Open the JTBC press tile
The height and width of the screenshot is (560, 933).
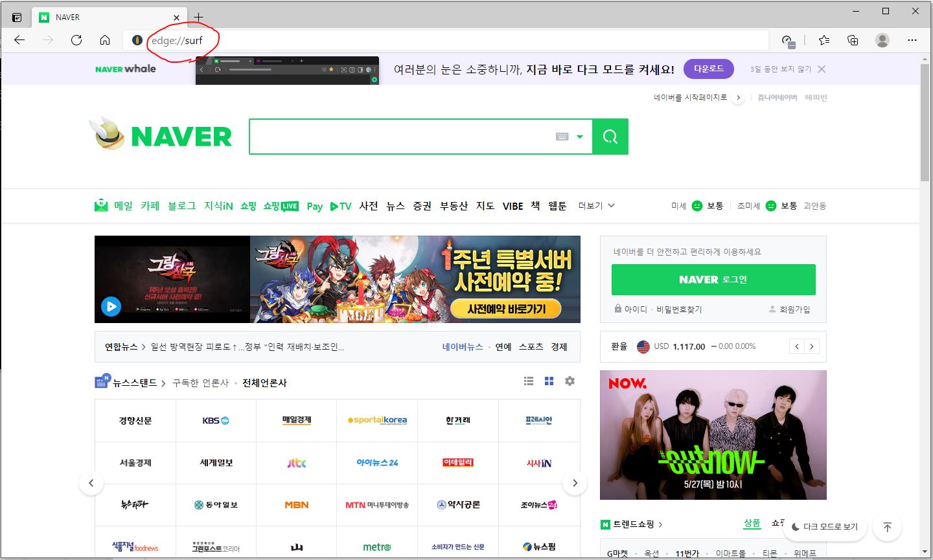click(x=297, y=463)
